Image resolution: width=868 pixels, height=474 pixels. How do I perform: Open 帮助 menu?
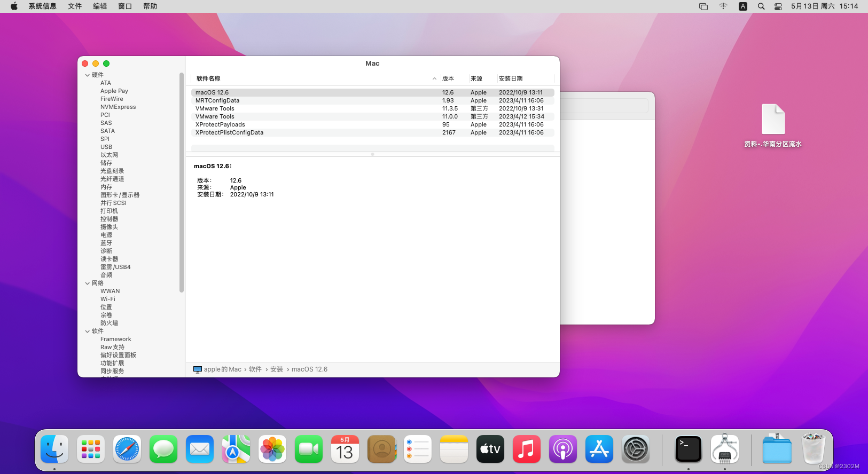pos(150,6)
